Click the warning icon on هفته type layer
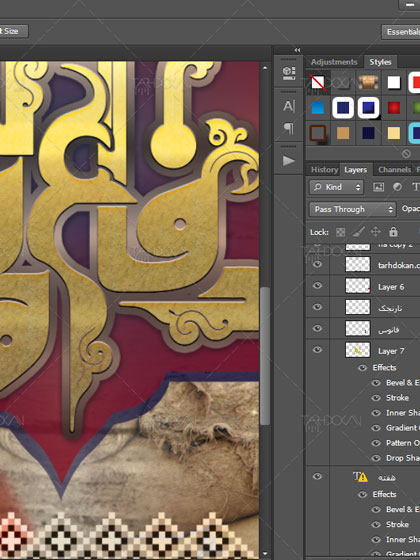420x560 pixels. tap(363, 477)
